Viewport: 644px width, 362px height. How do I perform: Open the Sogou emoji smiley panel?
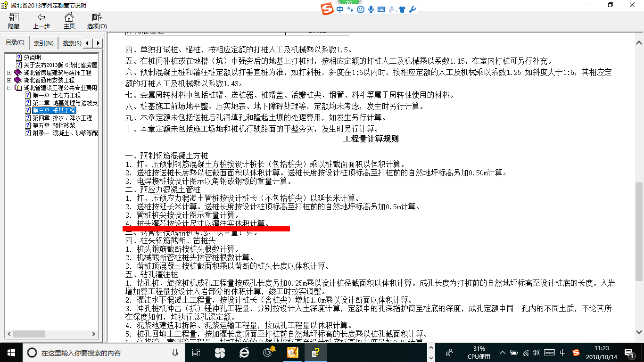[361, 9]
